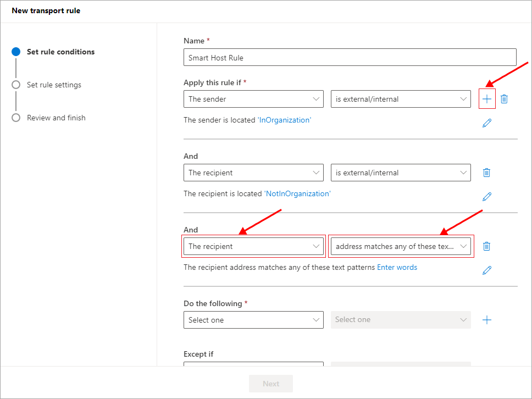Viewport: 532px width, 399px height.
Task: Edit the recipient address text patterns
Action: (486, 270)
